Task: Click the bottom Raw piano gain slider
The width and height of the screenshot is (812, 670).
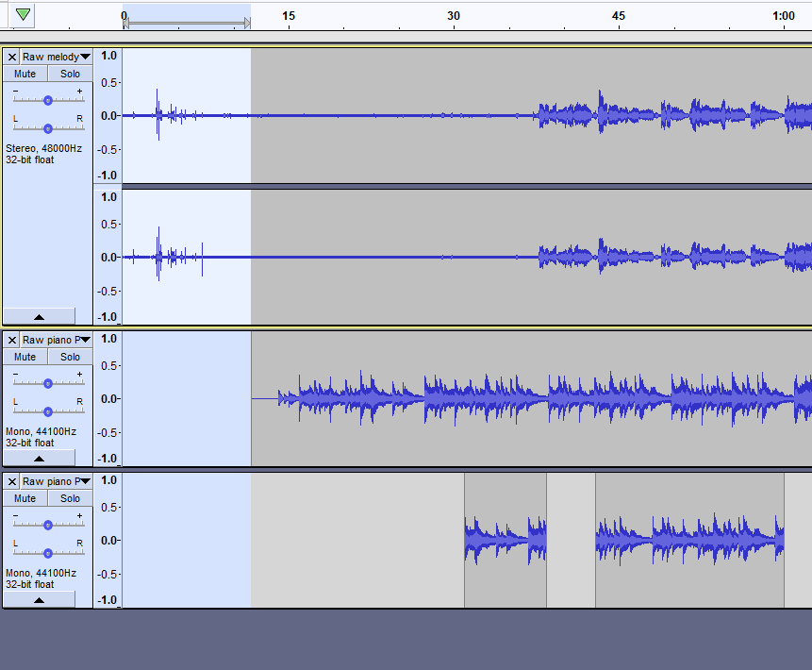Action: [48, 525]
